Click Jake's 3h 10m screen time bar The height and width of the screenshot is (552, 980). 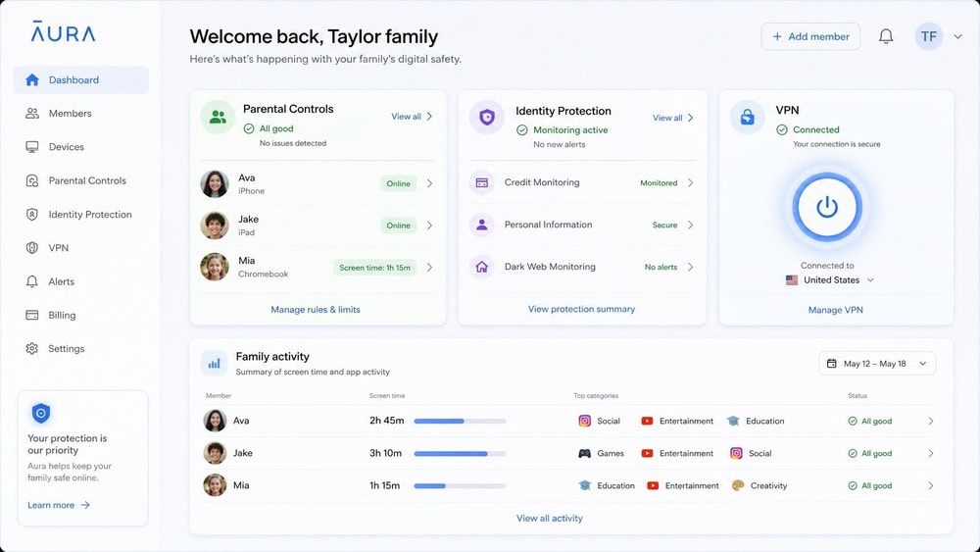460,453
